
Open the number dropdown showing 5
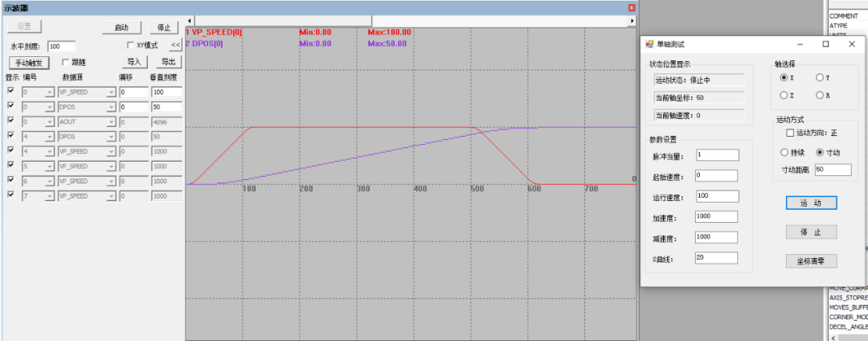coord(50,166)
